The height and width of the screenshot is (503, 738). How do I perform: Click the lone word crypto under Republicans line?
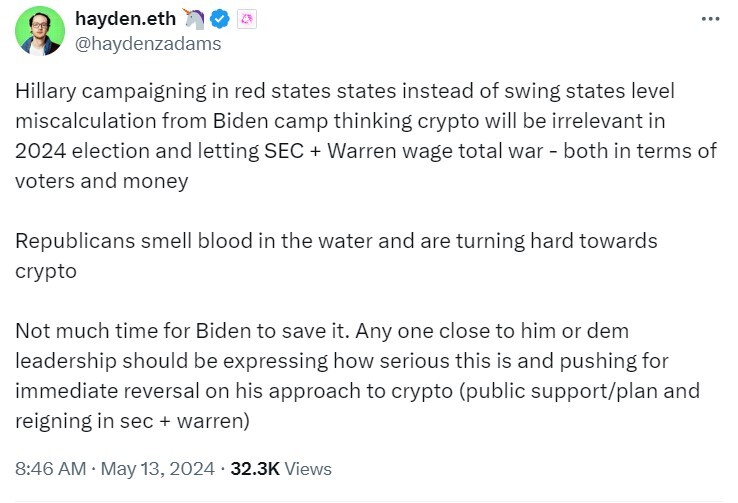[x=46, y=272]
